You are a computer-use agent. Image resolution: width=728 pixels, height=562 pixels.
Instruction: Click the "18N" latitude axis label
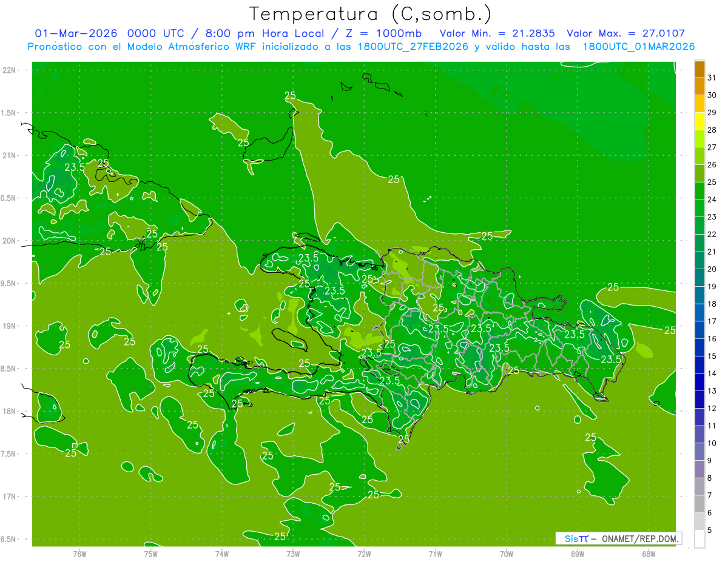click(10, 412)
